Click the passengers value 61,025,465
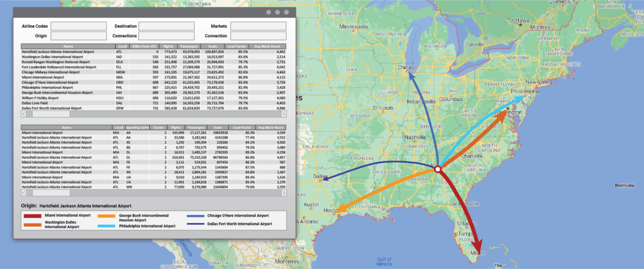 point(191,83)
